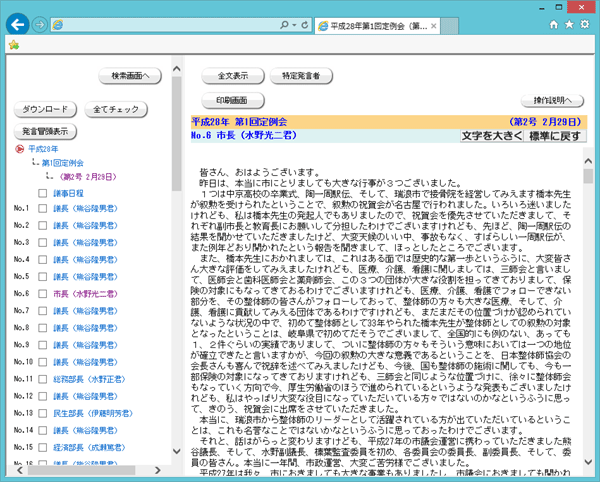Click the Internet Explorer page icon in the address bar

point(58,25)
